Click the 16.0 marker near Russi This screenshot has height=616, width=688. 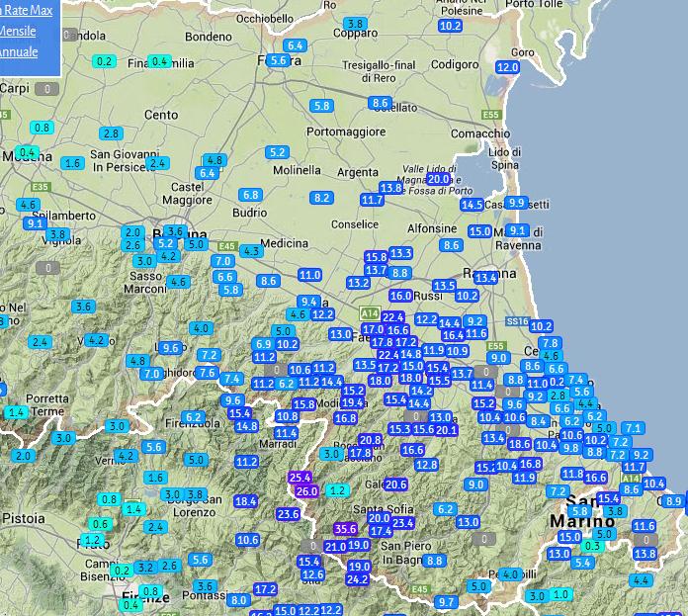[400, 296]
